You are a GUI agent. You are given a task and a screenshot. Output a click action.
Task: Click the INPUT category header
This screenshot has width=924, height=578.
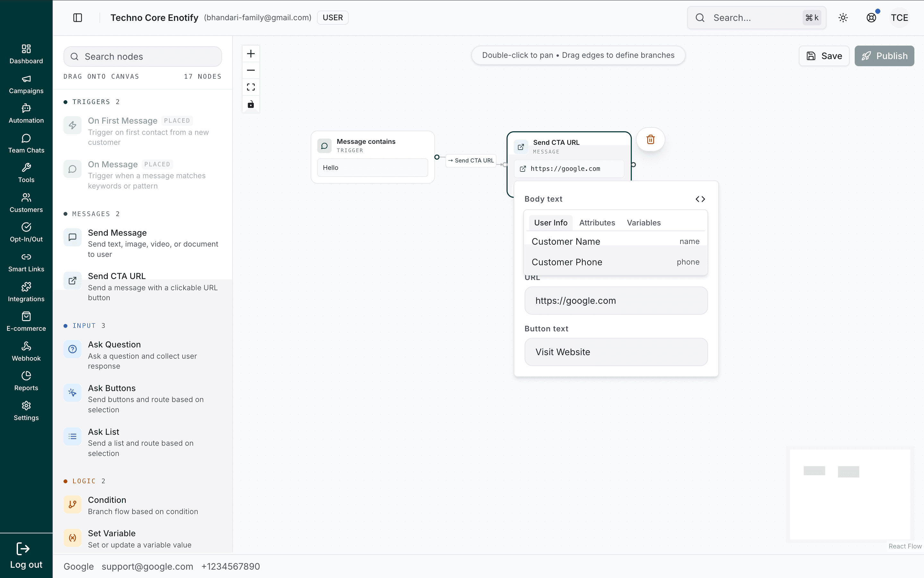tap(84, 326)
